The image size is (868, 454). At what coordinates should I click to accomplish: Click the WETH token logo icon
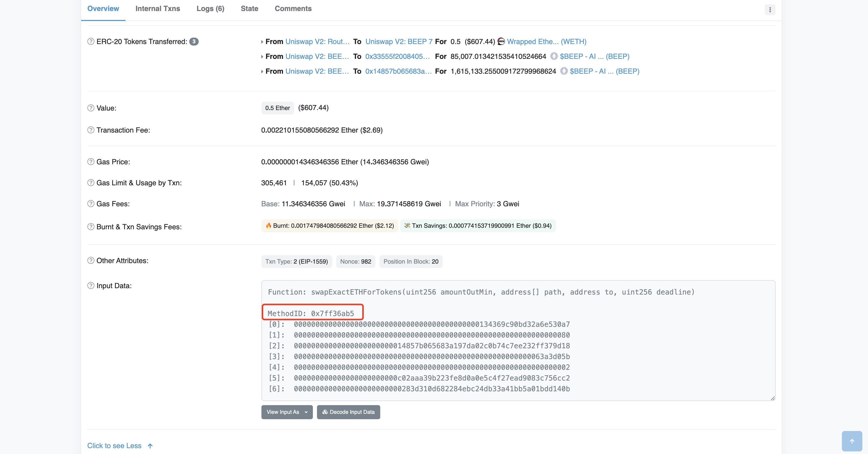pos(501,41)
